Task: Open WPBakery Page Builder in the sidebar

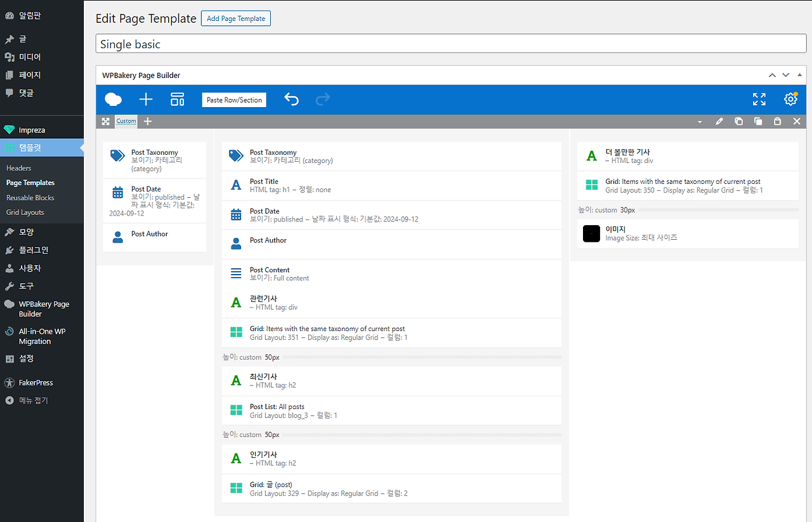Action: 42,309
